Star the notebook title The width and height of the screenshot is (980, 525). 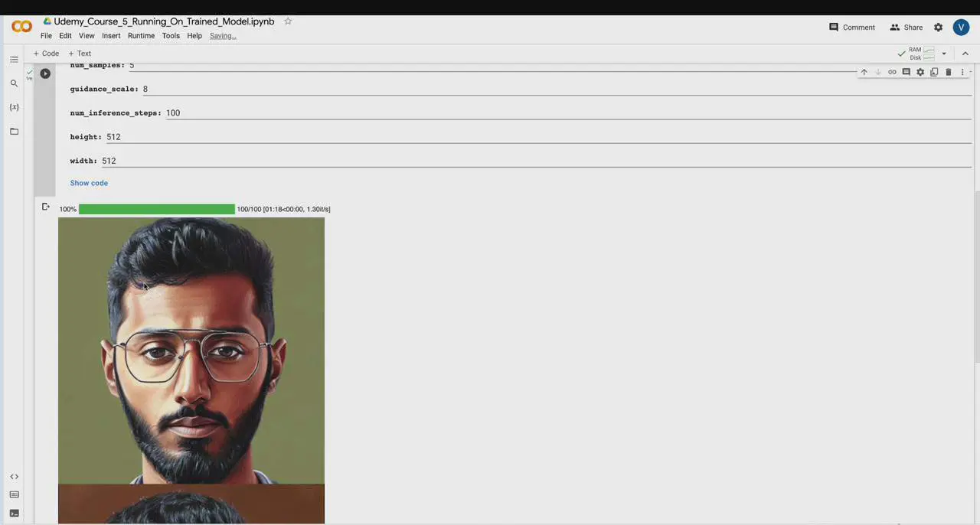pyautogui.click(x=288, y=21)
